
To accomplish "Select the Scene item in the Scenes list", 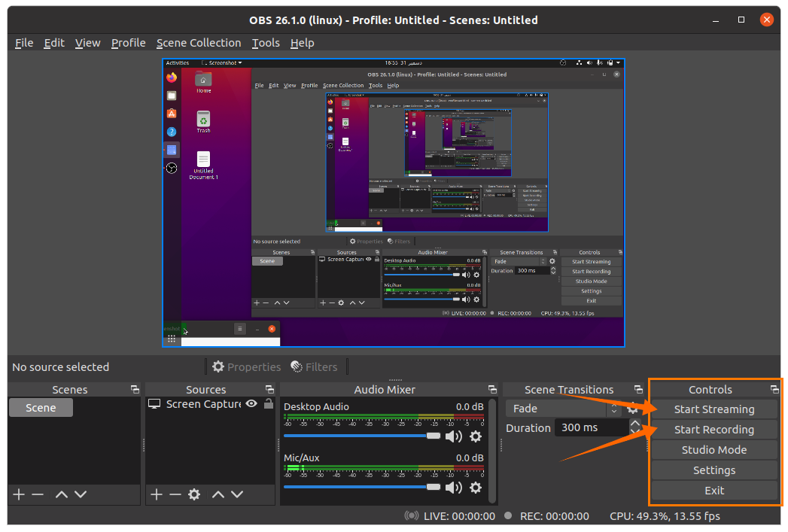I will click(x=41, y=408).
